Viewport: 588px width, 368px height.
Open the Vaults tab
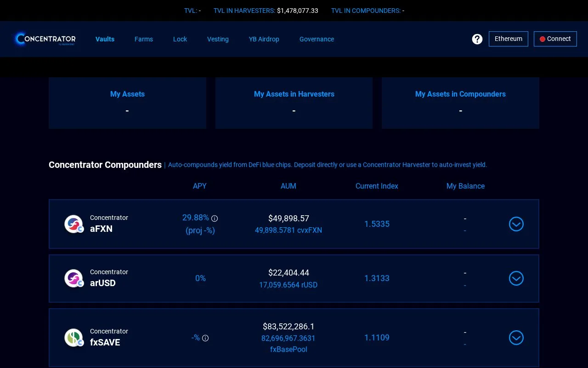point(105,39)
